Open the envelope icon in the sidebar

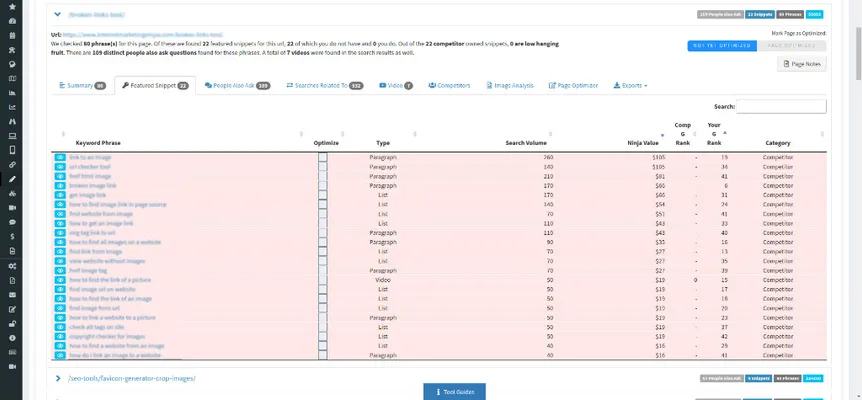pyautogui.click(x=11, y=296)
